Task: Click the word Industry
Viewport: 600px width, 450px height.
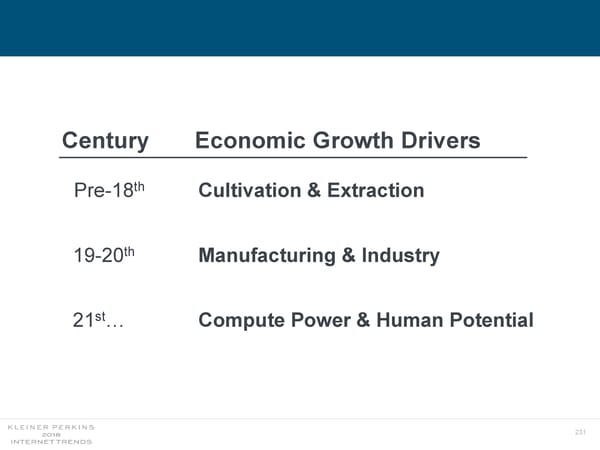Action: [x=400, y=256]
